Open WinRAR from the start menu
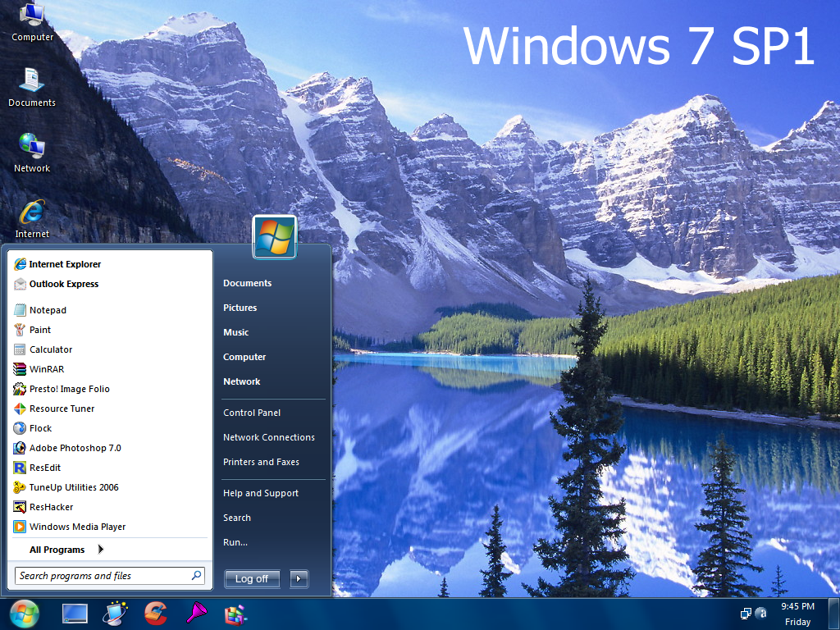This screenshot has height=630, width=840. (x=46, y=369)
